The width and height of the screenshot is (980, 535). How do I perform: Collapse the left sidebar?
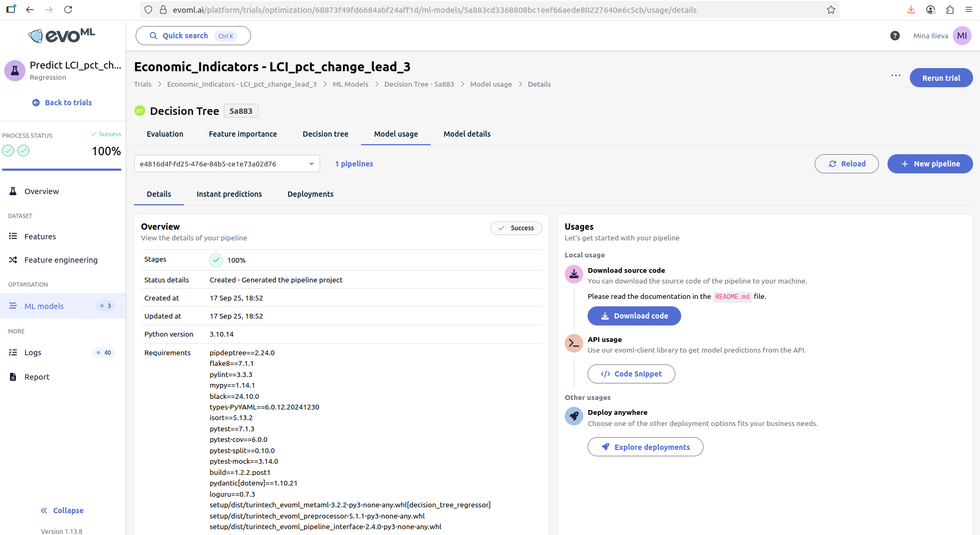[x=62, y=511]
